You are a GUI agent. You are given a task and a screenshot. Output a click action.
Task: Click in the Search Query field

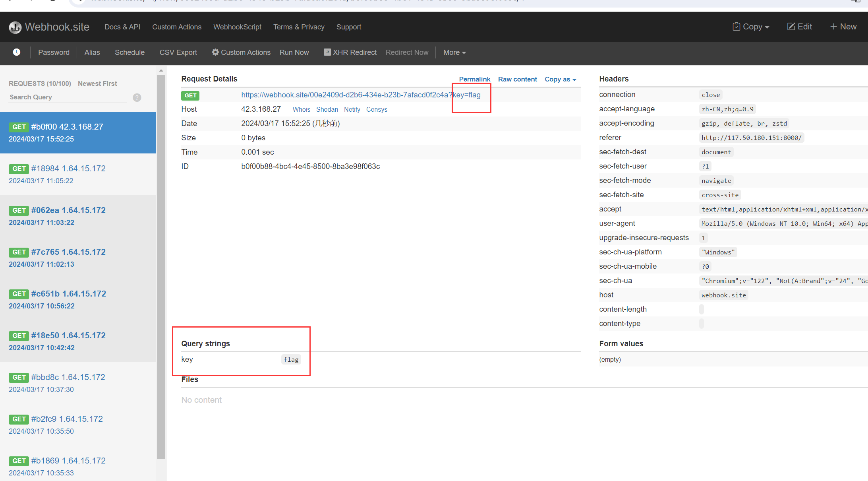pyautogui.click(x=68, y=97)
